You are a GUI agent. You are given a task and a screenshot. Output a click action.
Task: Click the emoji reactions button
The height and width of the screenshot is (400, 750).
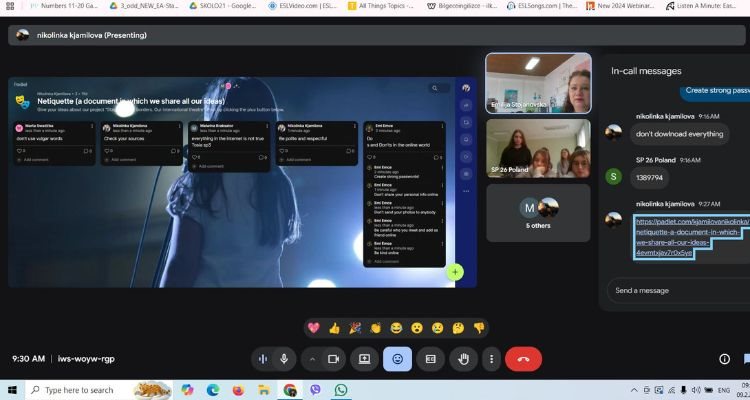click(398, 358)
